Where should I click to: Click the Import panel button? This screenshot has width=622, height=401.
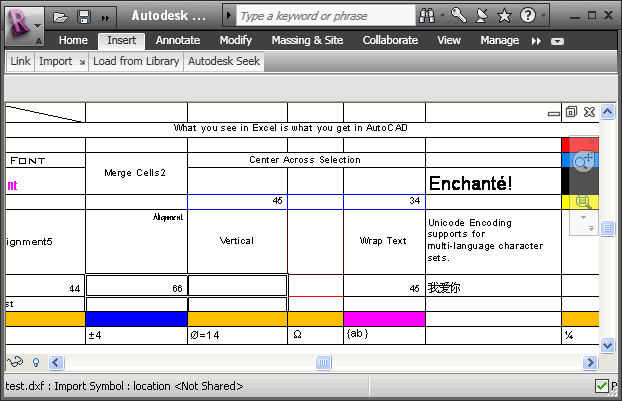tap(56, 61)
